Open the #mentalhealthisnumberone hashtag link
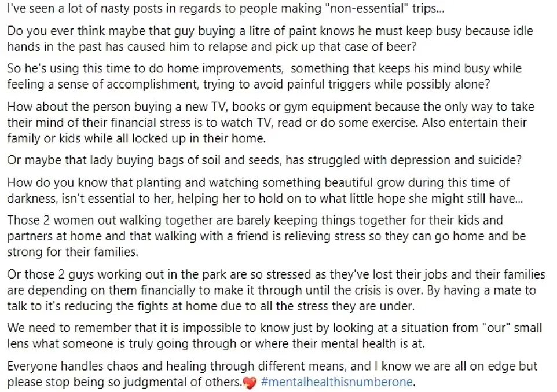 [336, 382]
